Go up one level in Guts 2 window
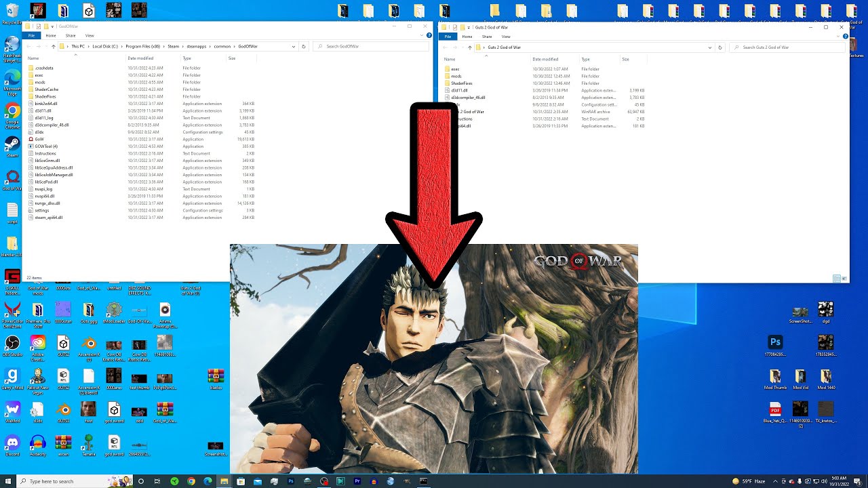The height and width of the screenshot is (488, 868). [x=469, y=47]
